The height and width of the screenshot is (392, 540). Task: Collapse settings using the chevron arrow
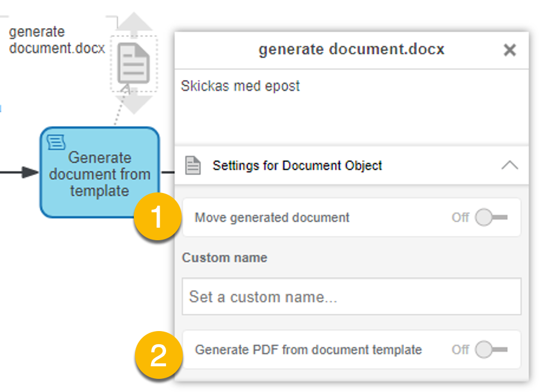[x=509, y=166]
